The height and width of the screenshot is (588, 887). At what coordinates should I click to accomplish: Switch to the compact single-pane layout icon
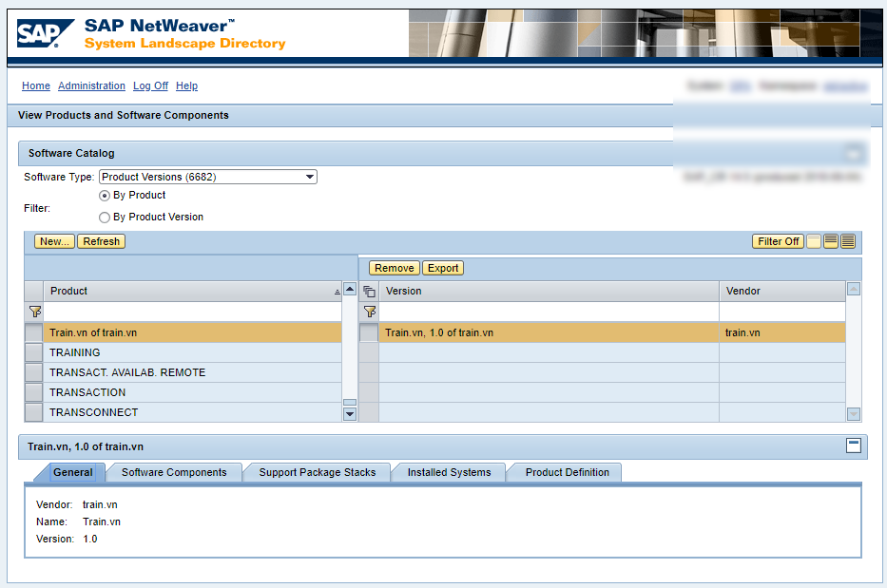814,241
